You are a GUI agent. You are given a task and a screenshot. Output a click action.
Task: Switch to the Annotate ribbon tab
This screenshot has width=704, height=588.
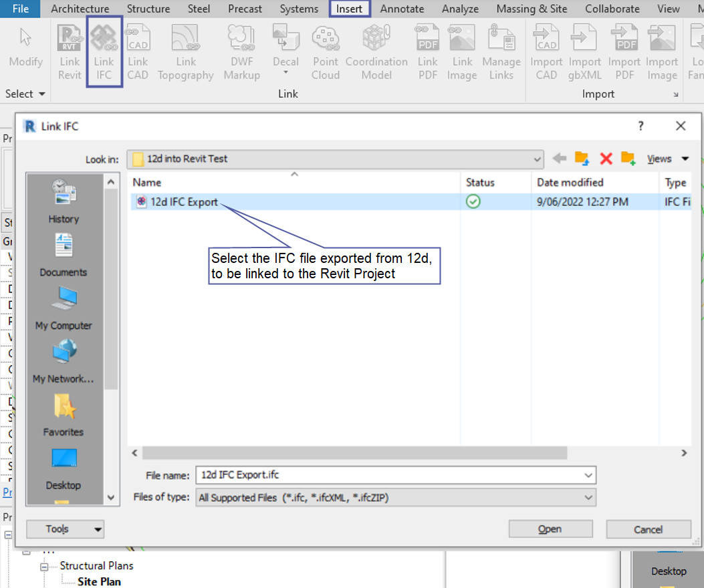tap(402, 9)
